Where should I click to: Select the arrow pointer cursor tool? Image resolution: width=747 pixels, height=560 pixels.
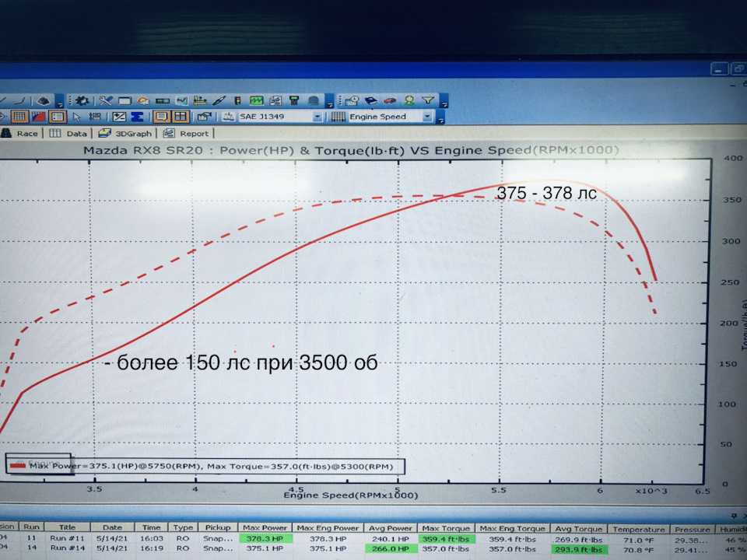[77, 117]
